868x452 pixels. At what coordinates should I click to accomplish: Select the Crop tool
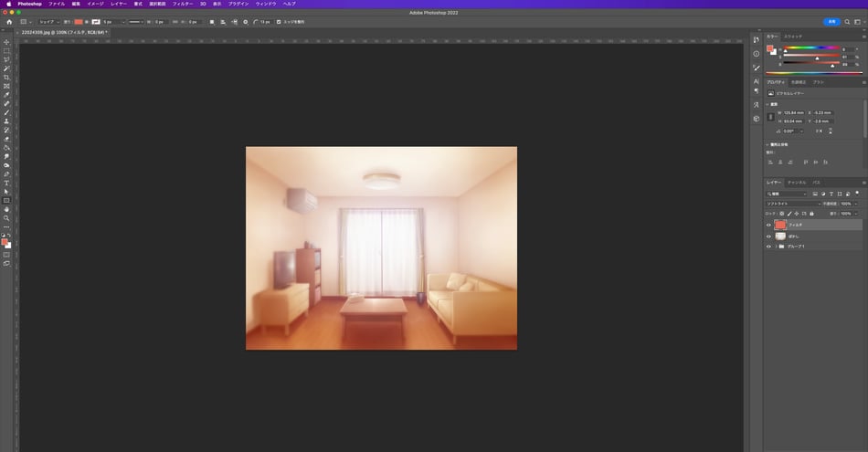tap(6, 78)
